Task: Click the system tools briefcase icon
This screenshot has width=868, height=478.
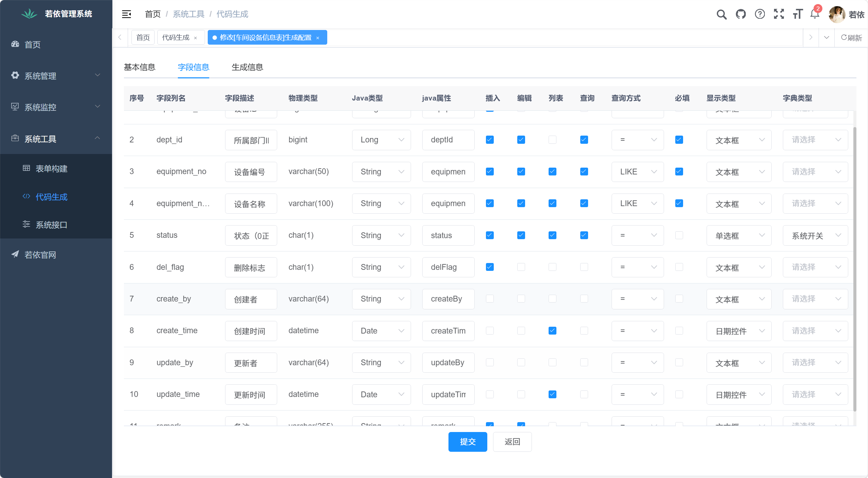Action: (15, 138)
